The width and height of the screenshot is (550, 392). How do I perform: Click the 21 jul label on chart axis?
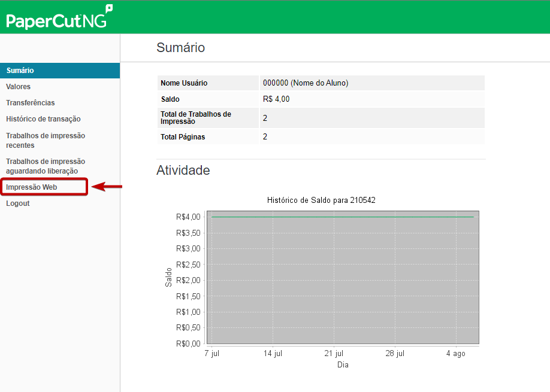[334, 354]
